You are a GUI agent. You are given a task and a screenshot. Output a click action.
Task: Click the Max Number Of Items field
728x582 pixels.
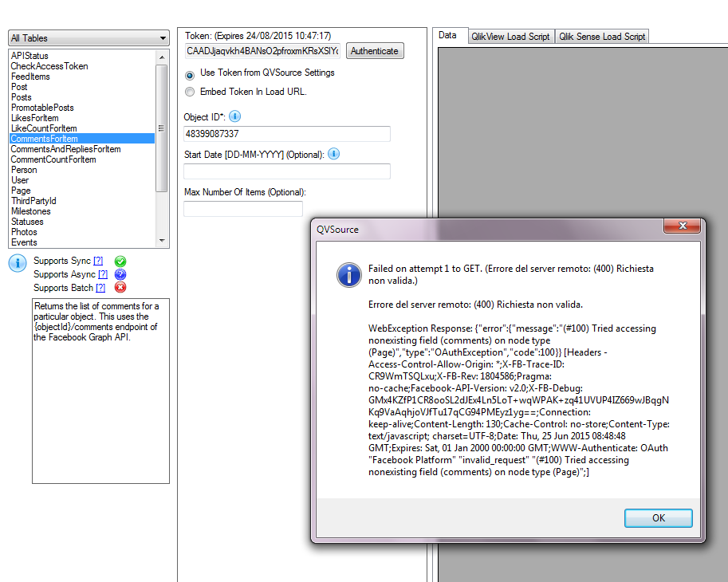point(243,209)
